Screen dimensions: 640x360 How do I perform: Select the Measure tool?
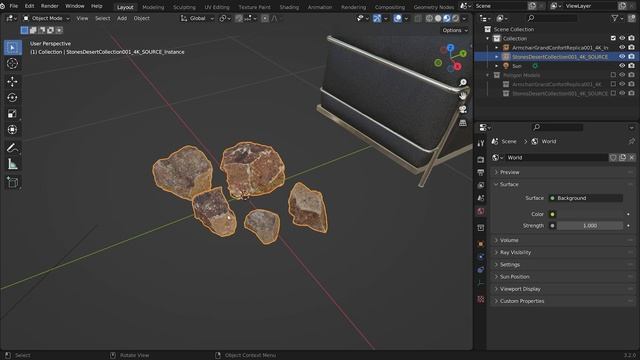12,164
